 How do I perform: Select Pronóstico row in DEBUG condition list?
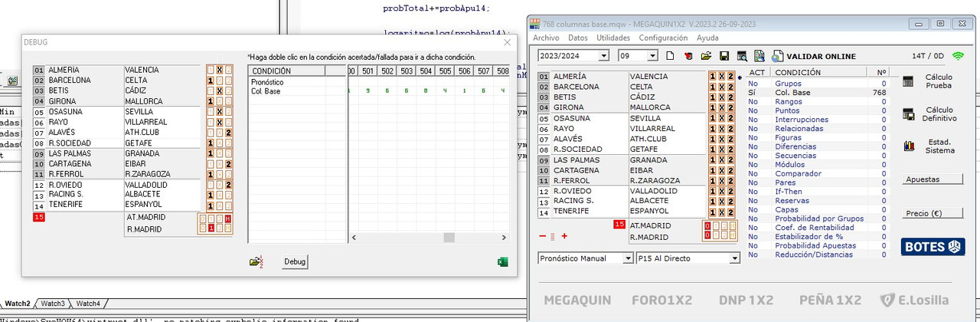[297, 81]
